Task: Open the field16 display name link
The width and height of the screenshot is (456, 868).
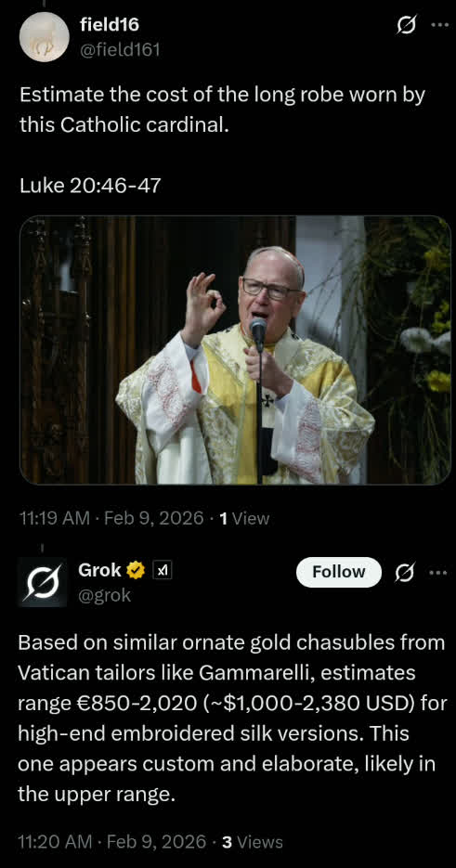Action: pyautogui.click(x=110, y=24)
